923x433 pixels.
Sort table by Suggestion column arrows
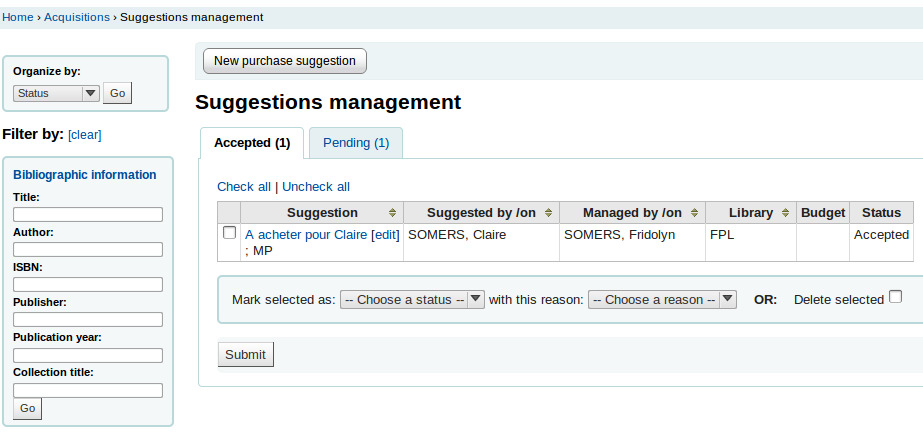[393, 213]
